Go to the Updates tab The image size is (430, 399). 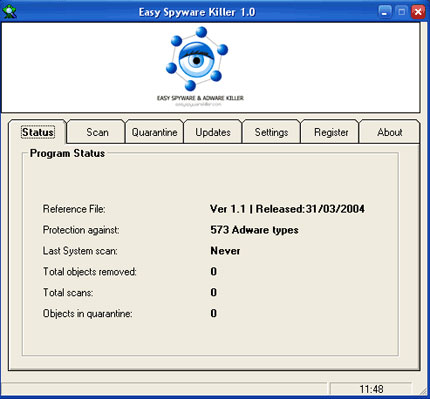(213, 132)
